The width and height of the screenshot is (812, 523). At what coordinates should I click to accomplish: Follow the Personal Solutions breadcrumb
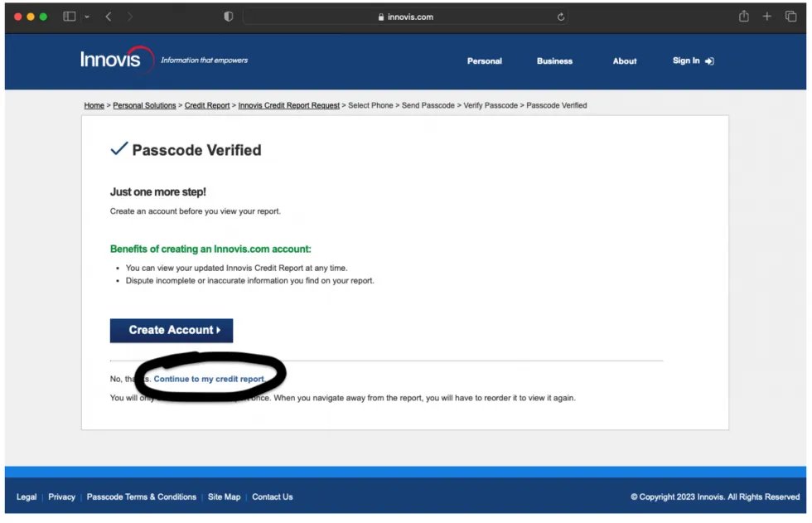pyautogui.click(x=144, y=105)
